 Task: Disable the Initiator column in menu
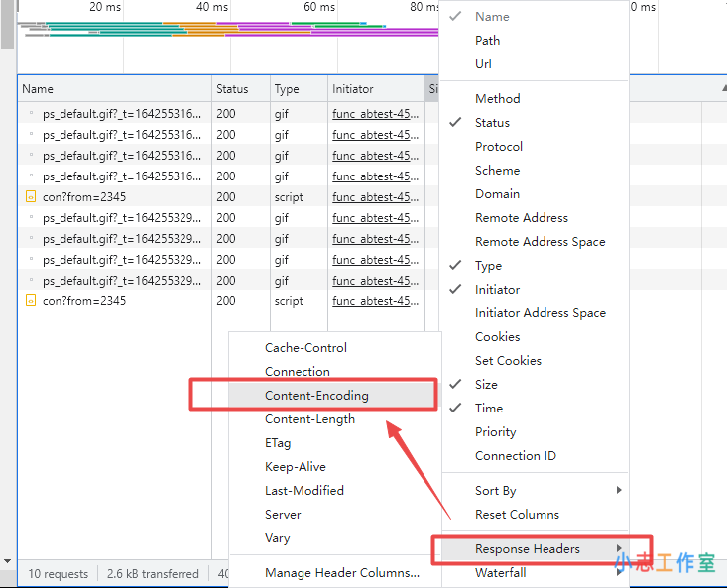click(x=497, y=290)
